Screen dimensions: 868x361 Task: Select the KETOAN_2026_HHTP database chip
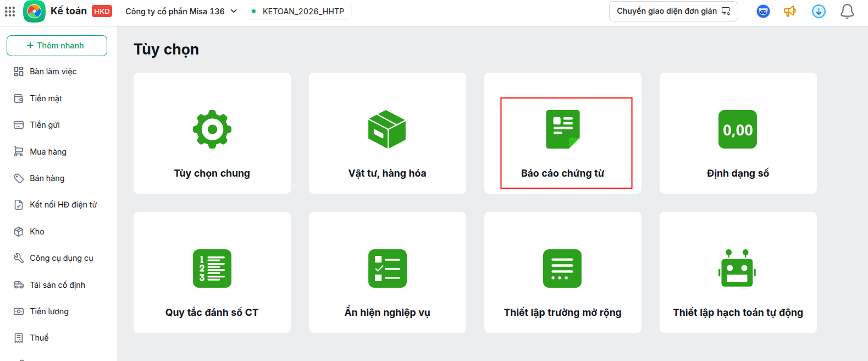[x=298, y=11]
